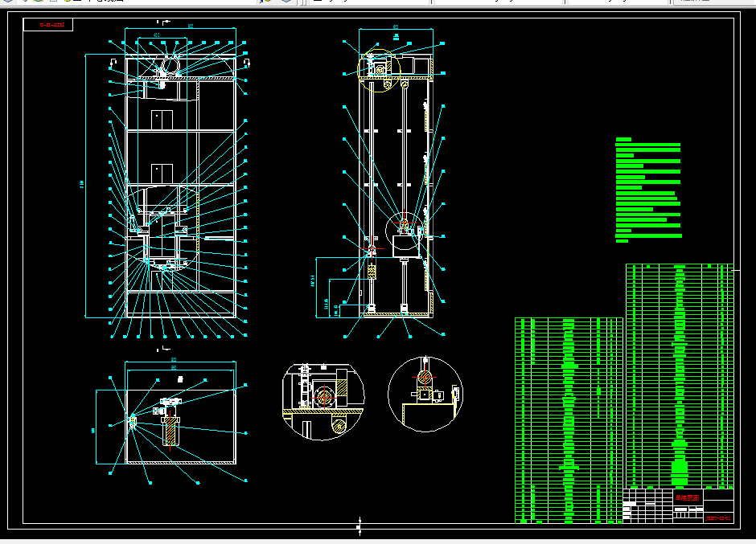
Task: Click the overall height dimension of front view
Action: (x=82, y=184)
